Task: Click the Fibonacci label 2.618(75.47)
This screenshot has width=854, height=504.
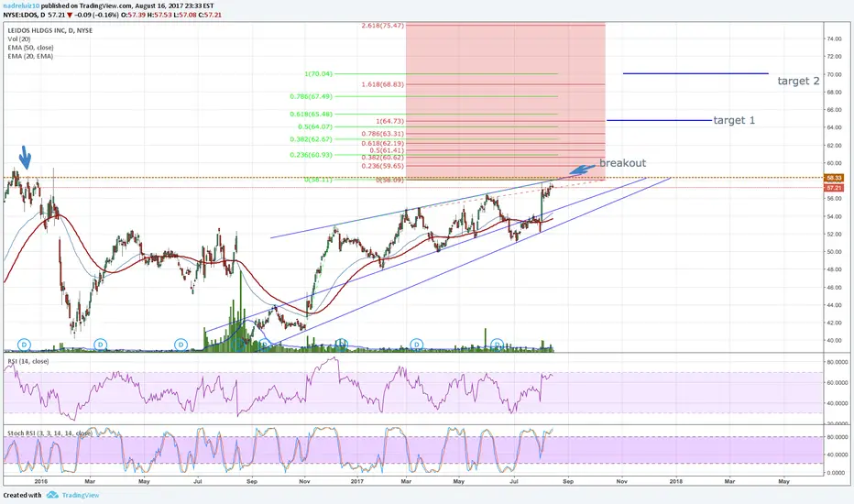Action: pos(383,26)
